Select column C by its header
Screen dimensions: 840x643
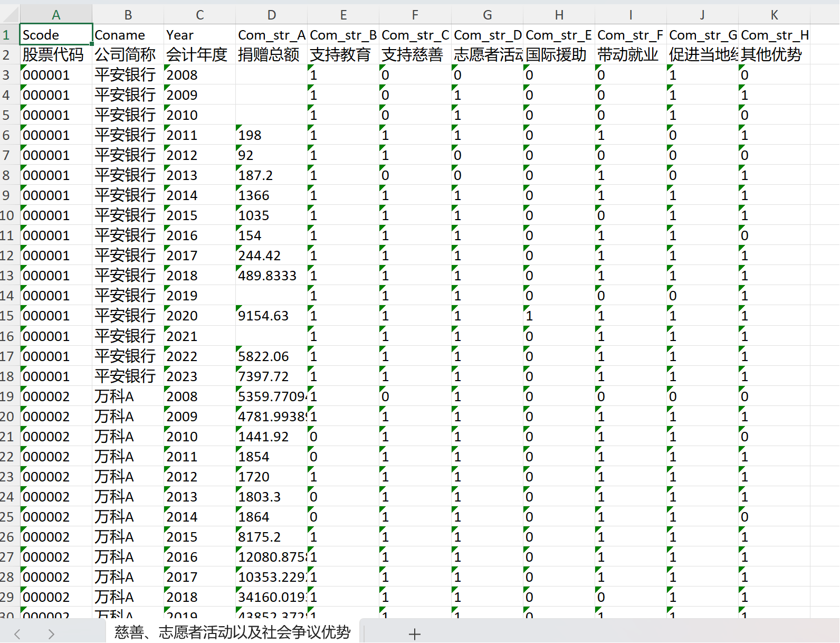tap(200, 15)
